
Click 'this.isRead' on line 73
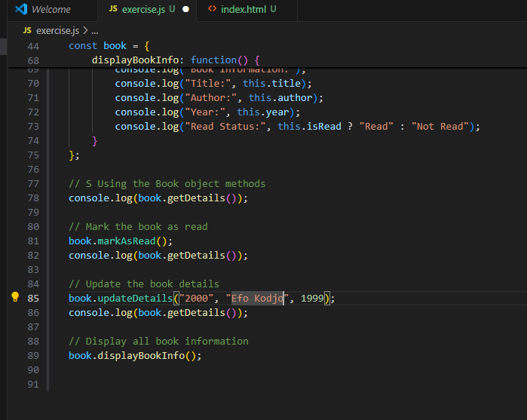pos(309,126)
